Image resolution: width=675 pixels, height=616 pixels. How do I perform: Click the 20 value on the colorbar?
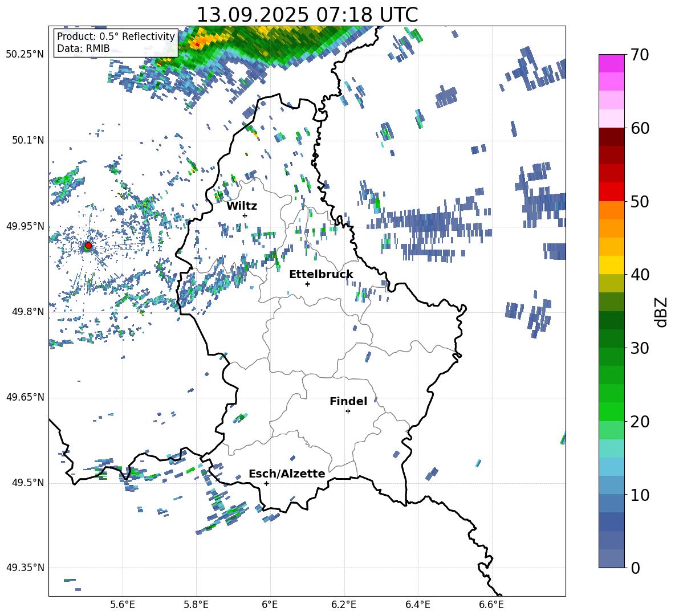pyautogui.click(x=640, y=421)
